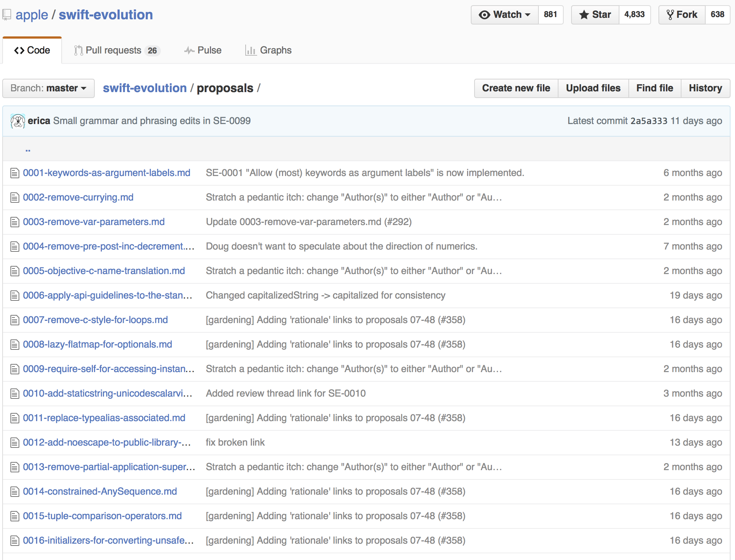Image resolution: width=735 pixels, height=560 pixels.
Task: Open the 638 forks count
Action: click(718, 15)
